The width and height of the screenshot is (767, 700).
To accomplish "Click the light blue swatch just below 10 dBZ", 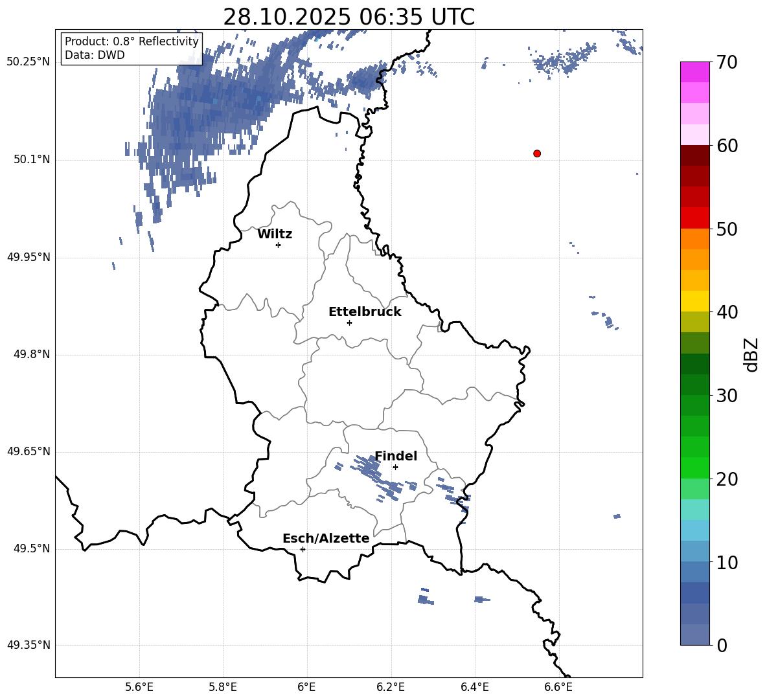I will [694, 572].
